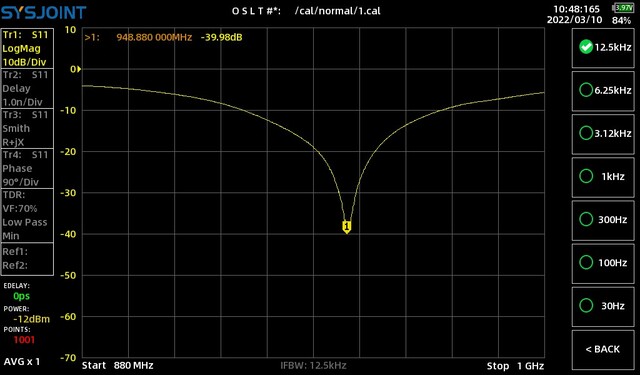Viewport: 640px width, 375px height.
Task: Open the TDR Low Pass settings panel
Action: [27, 215]
